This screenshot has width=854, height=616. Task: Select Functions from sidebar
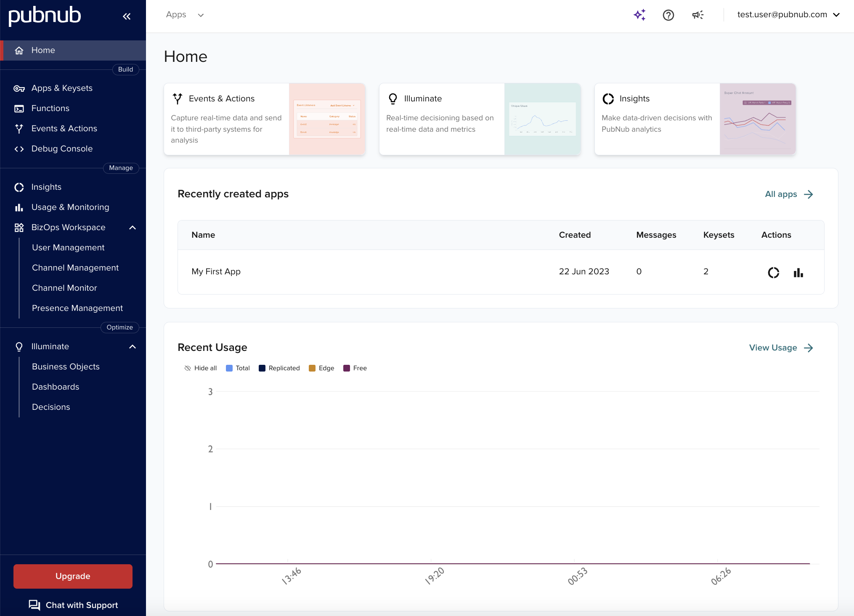click(x=50, y=108)
